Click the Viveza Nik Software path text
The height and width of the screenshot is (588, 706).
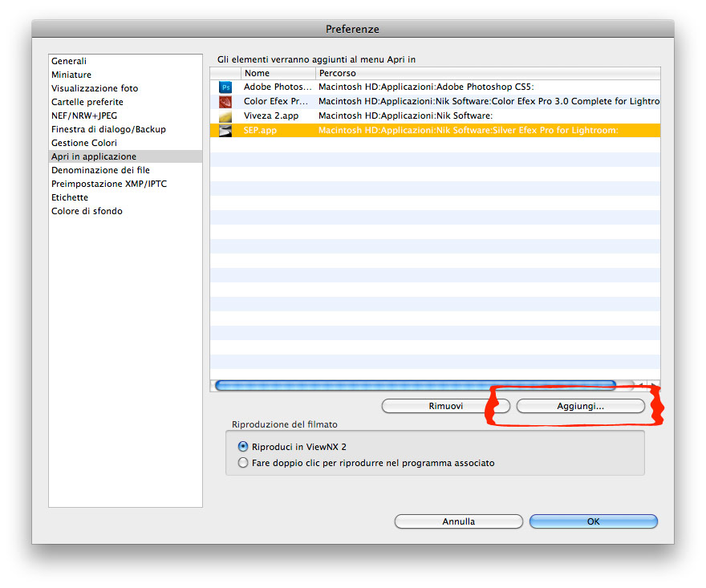tap(405, 116)
